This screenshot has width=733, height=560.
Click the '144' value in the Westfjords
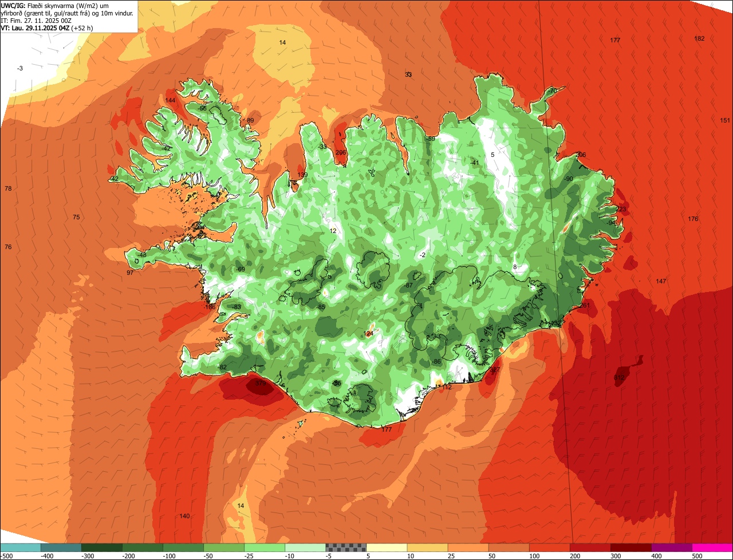coord(170,100)
